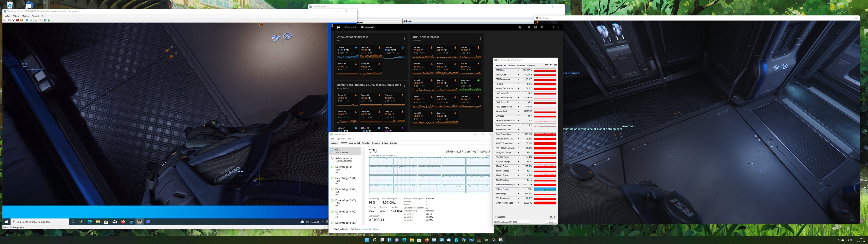
Task: Select Arbeitsspeicher in Task Manager sidebar
Action: click(344, 159)
